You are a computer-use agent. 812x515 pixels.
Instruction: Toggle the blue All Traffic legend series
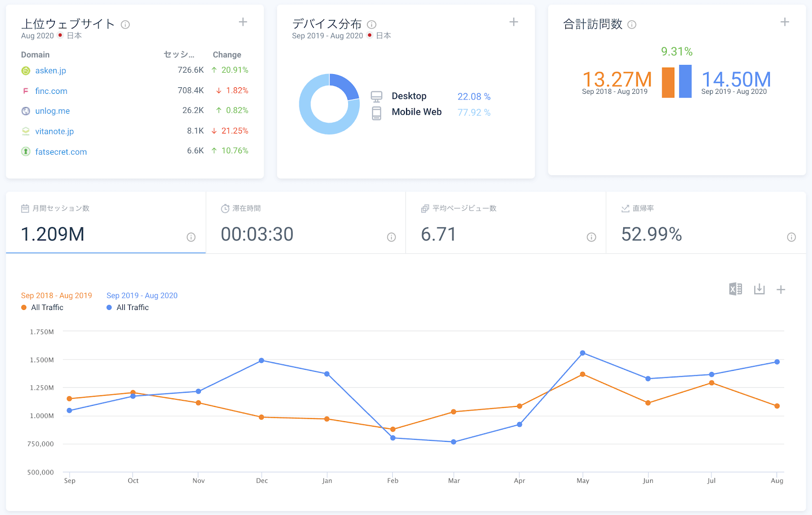[x=128, y=307]
